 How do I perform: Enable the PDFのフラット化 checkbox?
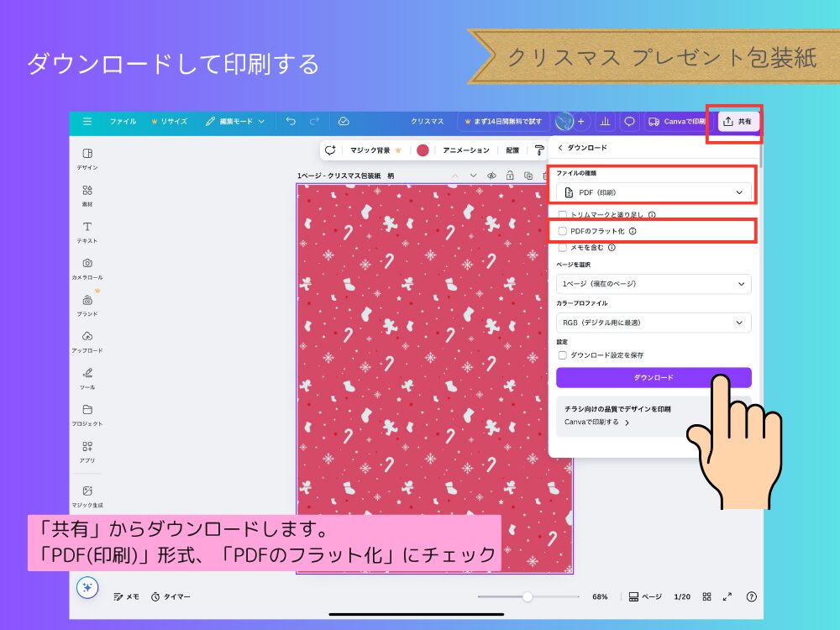coord(563,231)
